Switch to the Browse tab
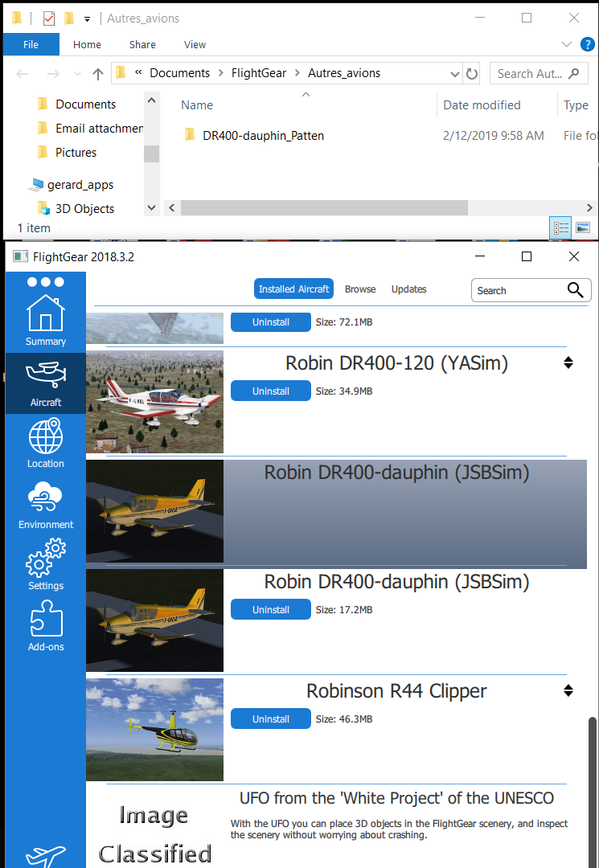This screenshot has height=868, width=599. point(360,289)
